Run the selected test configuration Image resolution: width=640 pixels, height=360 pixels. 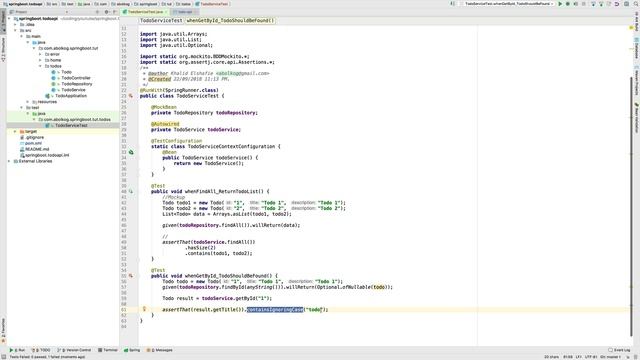click(560, 4)
